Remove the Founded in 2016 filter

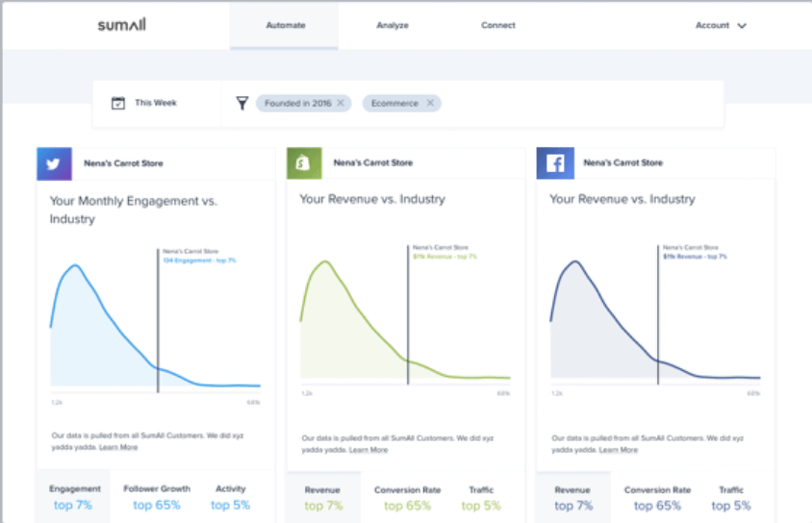[341, 103]
